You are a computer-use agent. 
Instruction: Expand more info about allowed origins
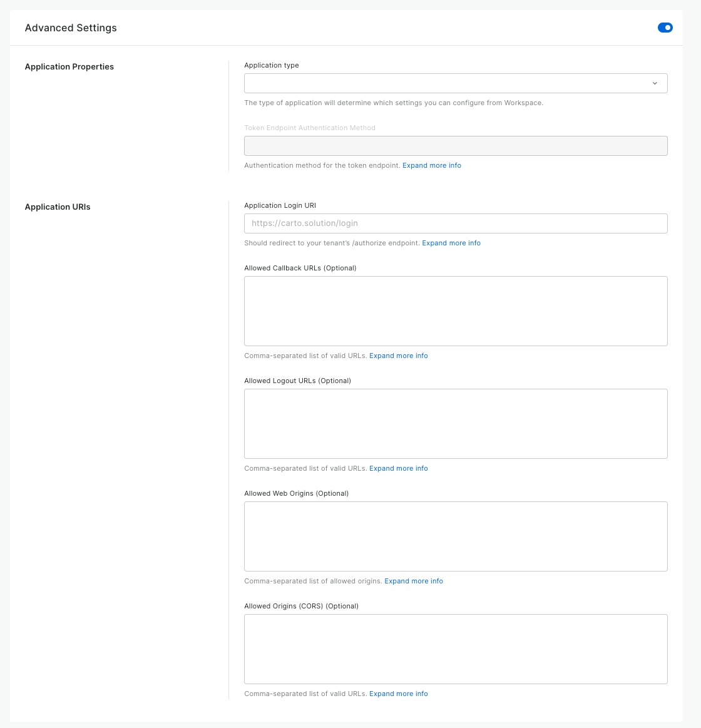[414, 581]
